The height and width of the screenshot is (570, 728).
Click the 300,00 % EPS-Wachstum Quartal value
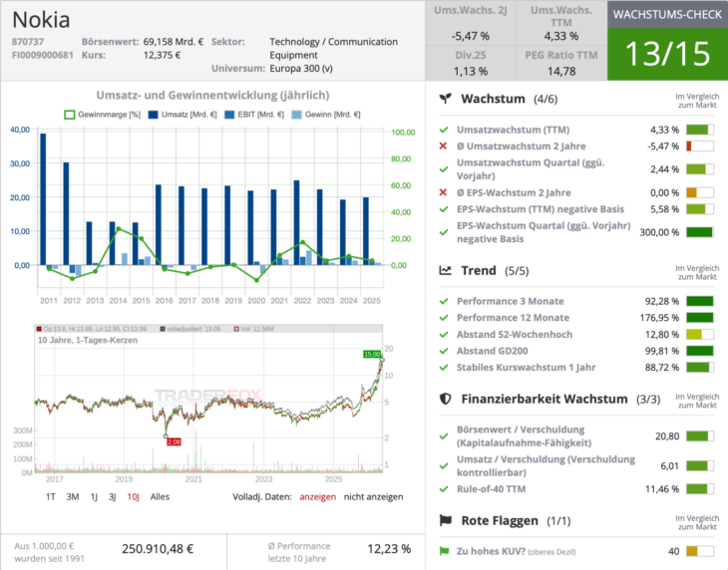tap(659, 232)
